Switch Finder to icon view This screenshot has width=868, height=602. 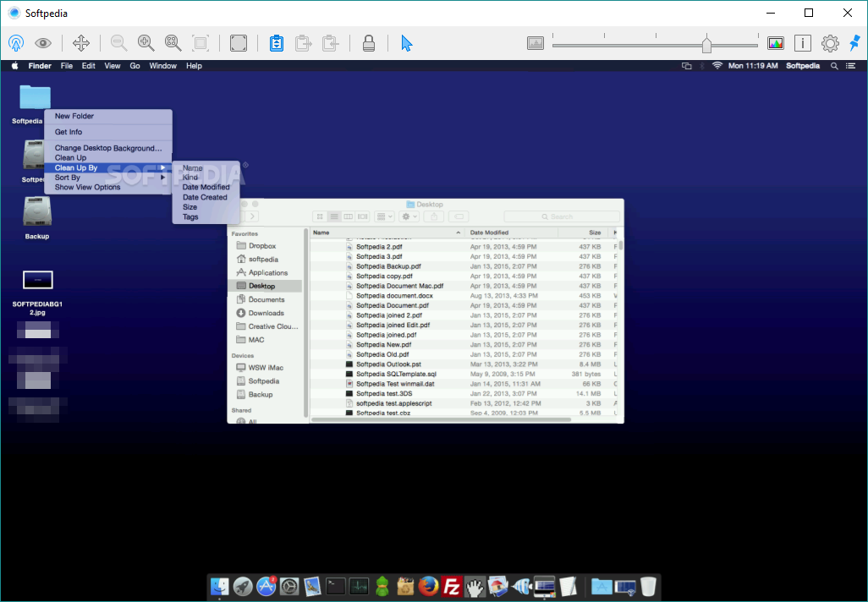(x=320, y=216)
